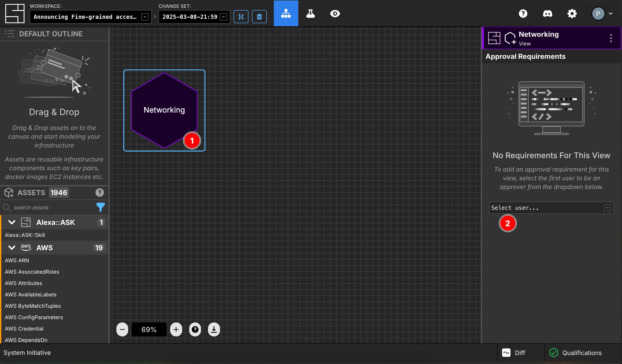Switch to the beaker customize tab

click(310, 13)
